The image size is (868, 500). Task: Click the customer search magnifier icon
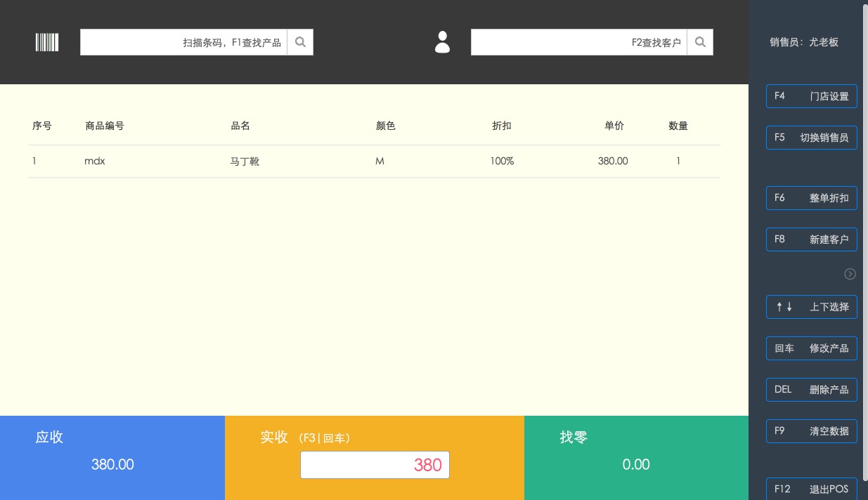pyautogui.click(x=700, y=42)
